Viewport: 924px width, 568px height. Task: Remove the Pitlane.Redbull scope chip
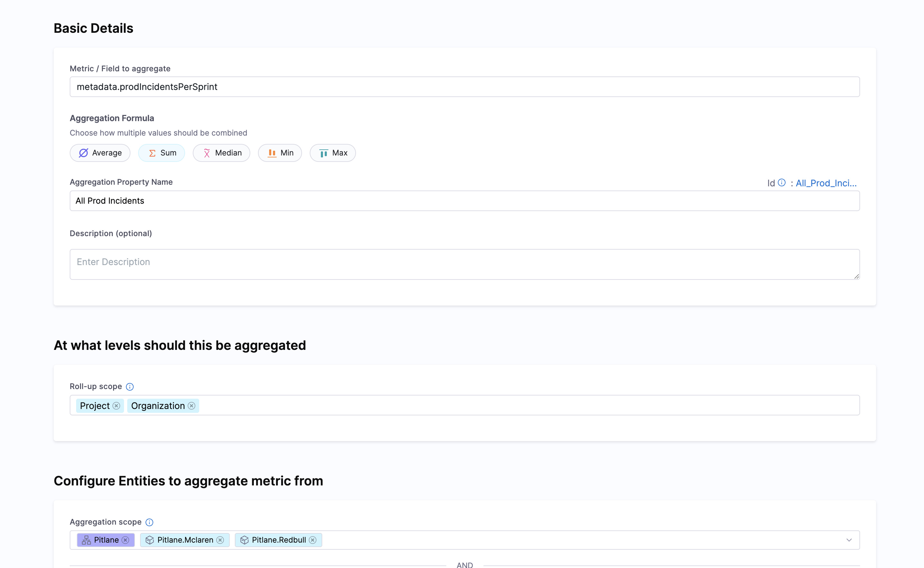tap(313, 540)
